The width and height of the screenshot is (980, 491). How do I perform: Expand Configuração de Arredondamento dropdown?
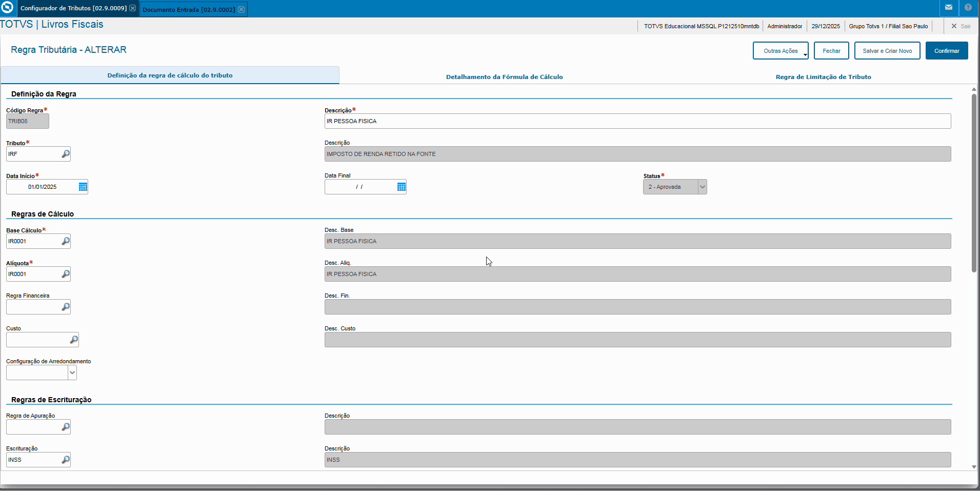(72, 372)
